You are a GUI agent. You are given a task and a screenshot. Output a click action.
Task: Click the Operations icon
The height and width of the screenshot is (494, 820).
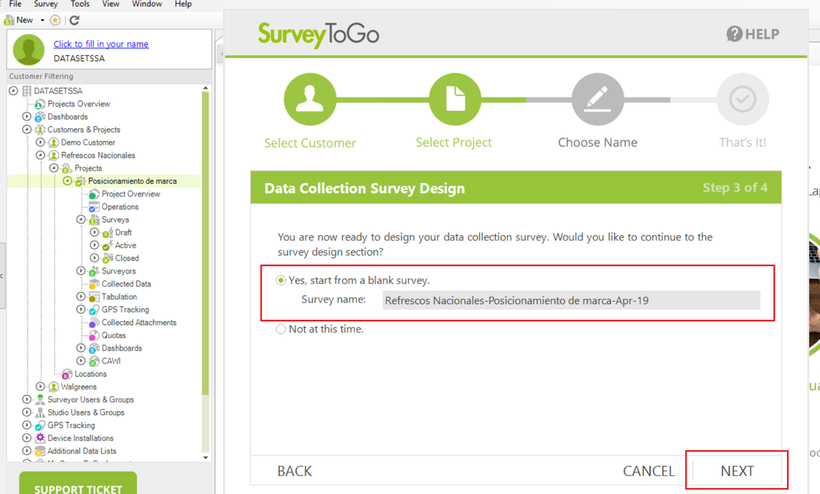pos(94,207)
